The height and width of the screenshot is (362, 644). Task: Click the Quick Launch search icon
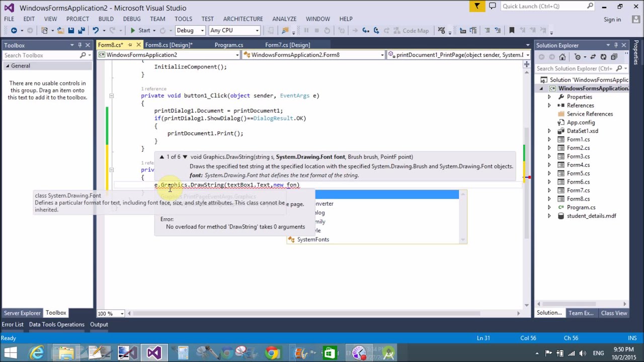coord(590,6)
